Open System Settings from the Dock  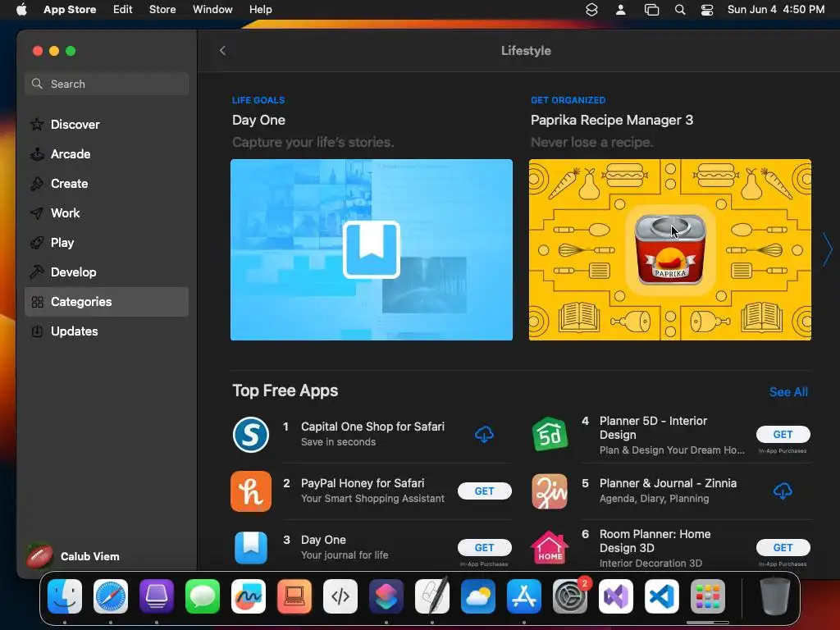(x=570, y=596)
